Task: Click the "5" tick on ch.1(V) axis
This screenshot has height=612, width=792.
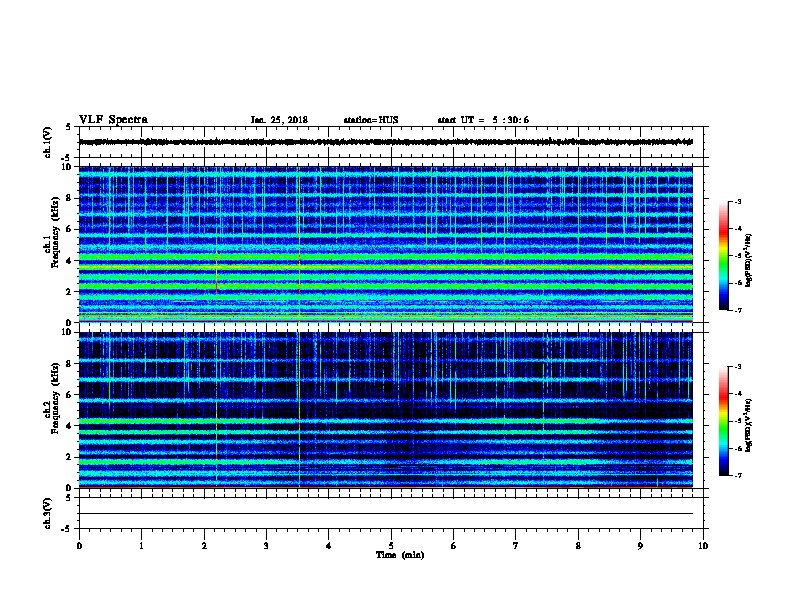Action: tap(69, 127)
